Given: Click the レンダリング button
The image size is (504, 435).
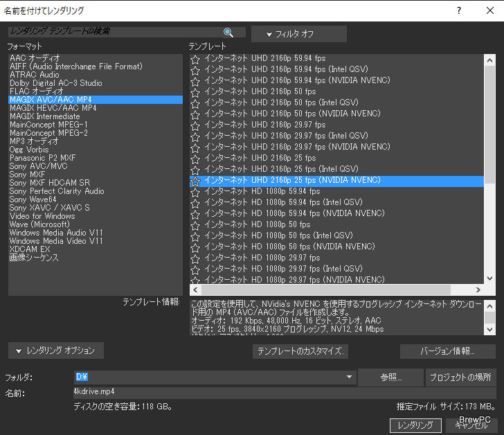Looking at the screenshot, I should (x=415, y=425).
